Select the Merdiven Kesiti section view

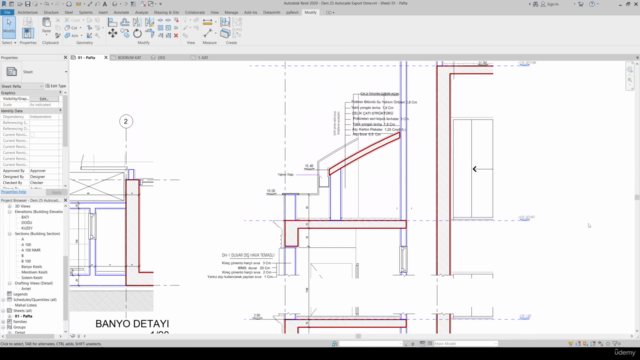[x=34, y=272]
